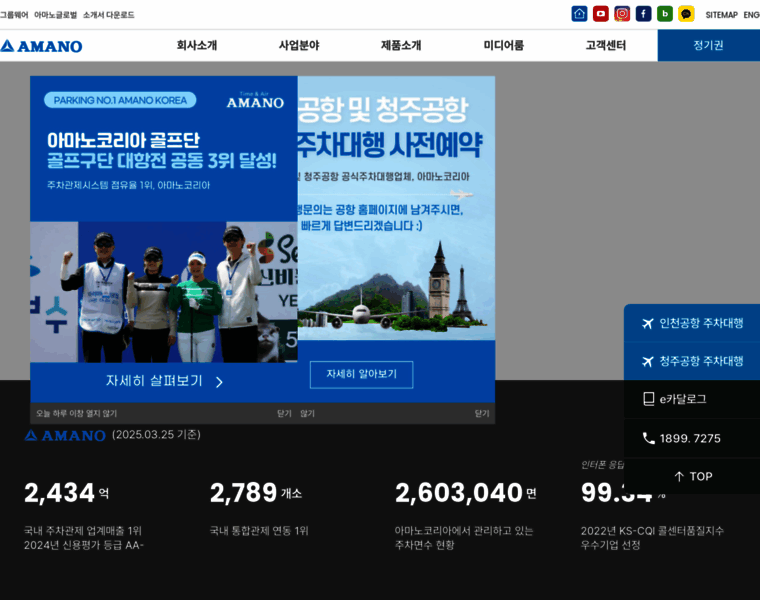
Task: Click the e카탈로그 book icon
Action: pyautogui.click(x=648, y=399)
